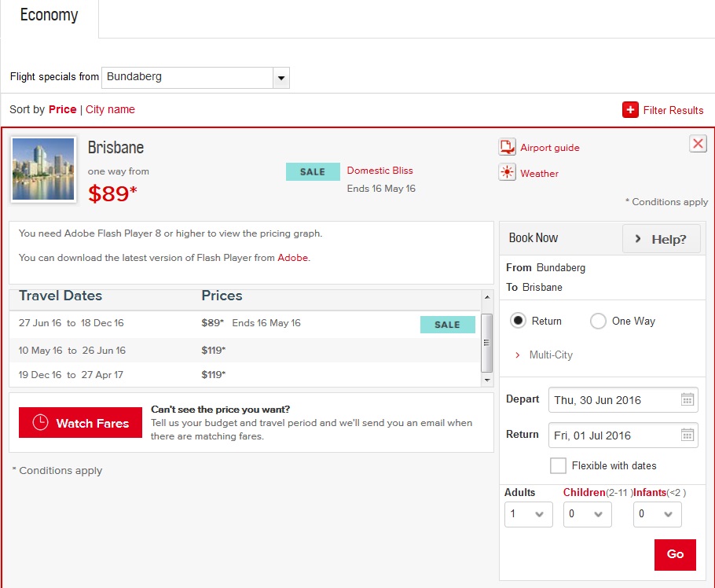Click the red plus Filter Results icon
The image size is (715, 588).
630,110
